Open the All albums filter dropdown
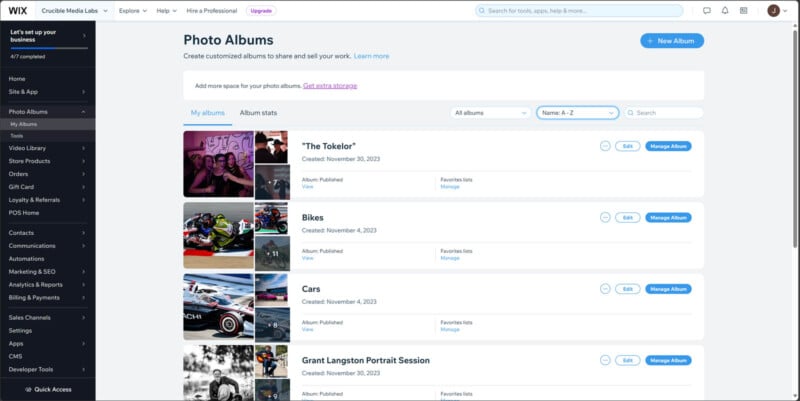 [x=490, y=113]
